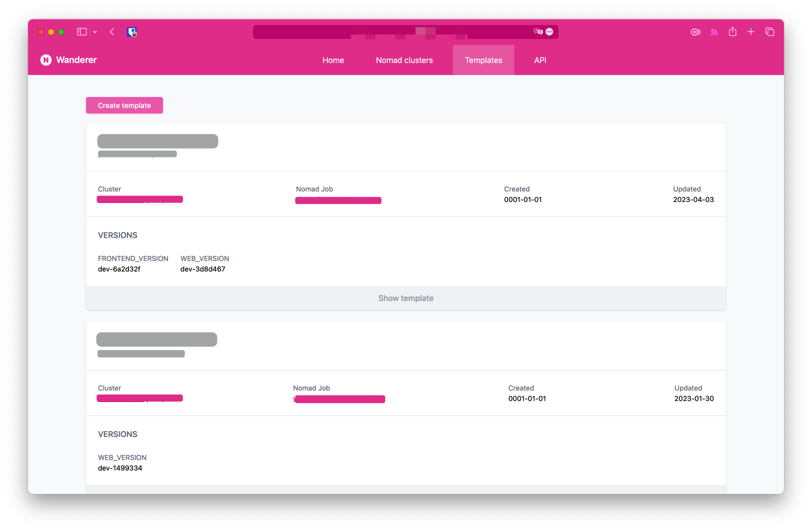Open the Nomad clusters page
812x531 pixels.
pyautogui.click(x=404, y=60)
